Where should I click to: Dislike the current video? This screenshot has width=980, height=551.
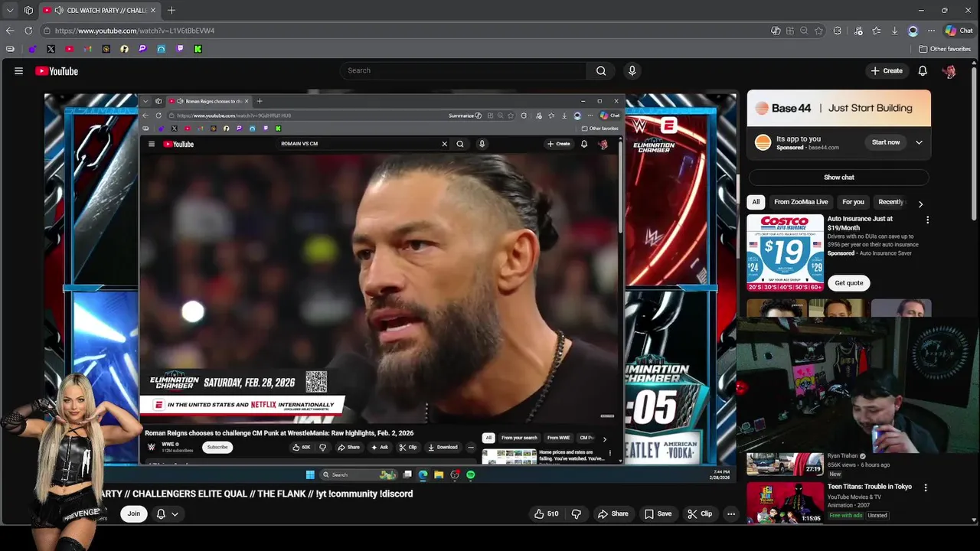tap(577, 514)
